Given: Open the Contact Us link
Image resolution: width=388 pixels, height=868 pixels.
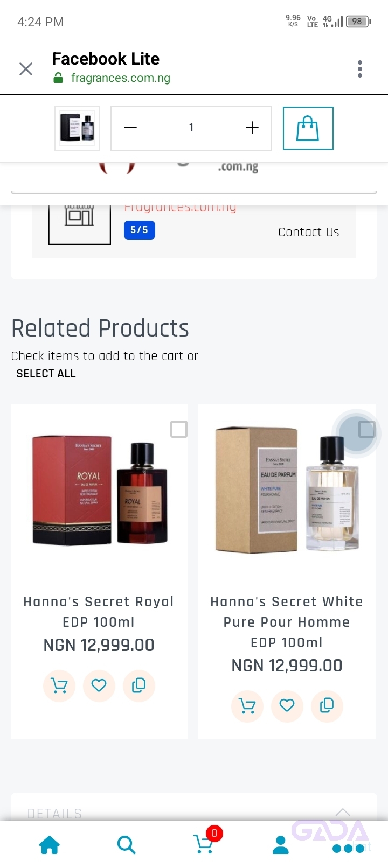Looking at the screenshot, I should [x=309, y=232].
